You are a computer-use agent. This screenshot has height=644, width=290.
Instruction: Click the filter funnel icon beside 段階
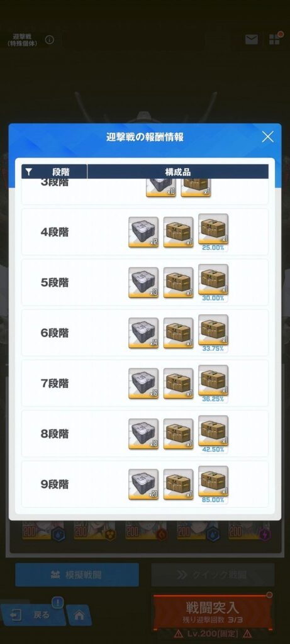28,172
